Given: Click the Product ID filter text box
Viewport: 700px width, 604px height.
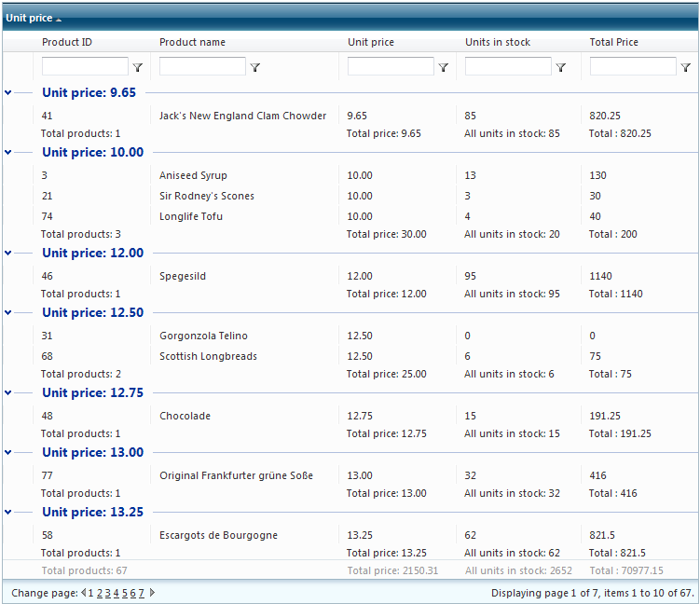Looking at the screenshot, I should [x=85, y=66].
